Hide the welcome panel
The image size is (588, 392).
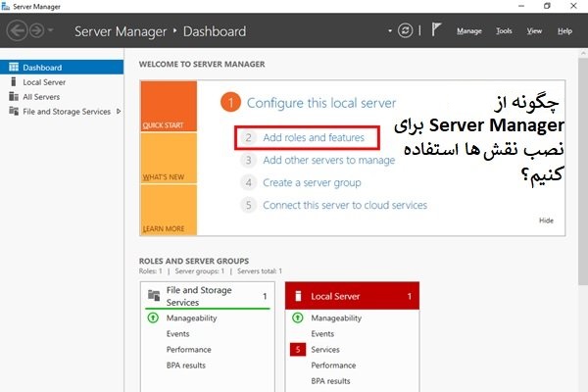pos(546,220)
